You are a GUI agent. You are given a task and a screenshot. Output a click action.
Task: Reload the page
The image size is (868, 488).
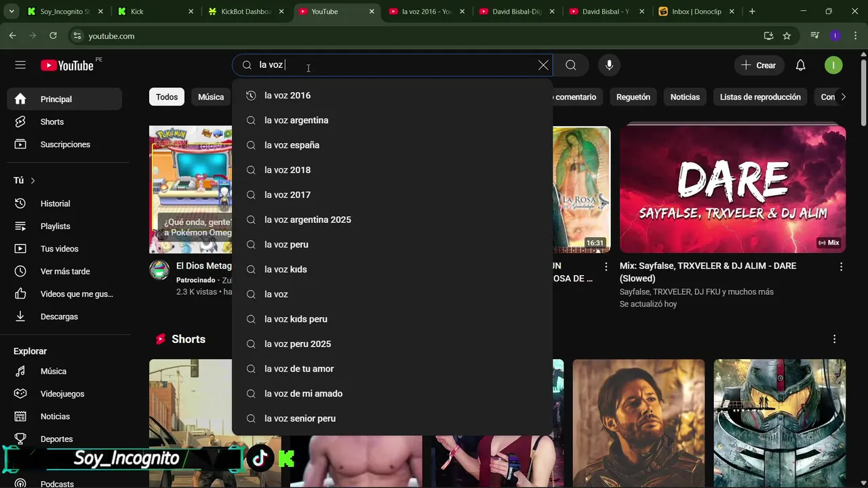click(53, 36)
